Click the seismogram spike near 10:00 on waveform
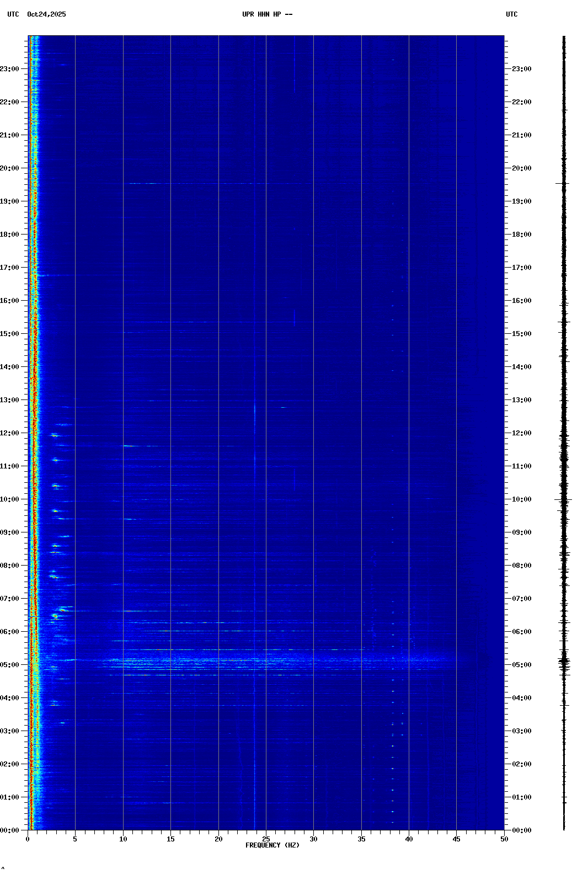Screen dimensions: 588x874 563,500
